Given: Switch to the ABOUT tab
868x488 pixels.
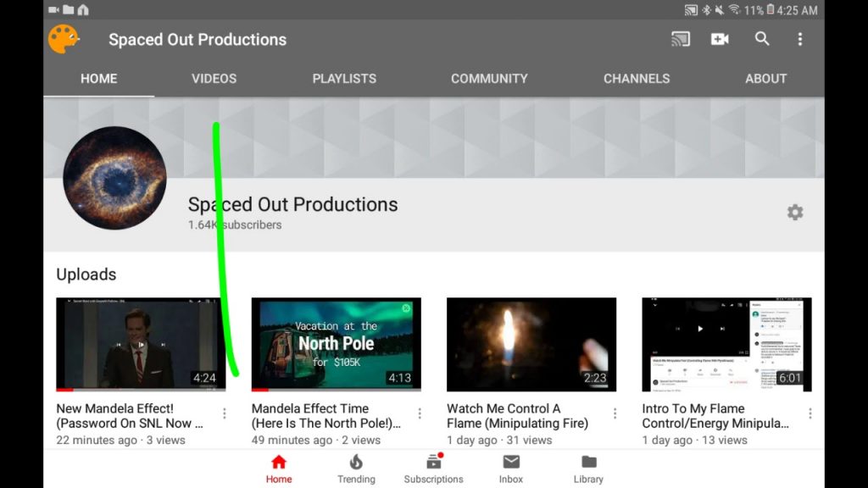Looking at the screenshot, I should click(765, 79).
